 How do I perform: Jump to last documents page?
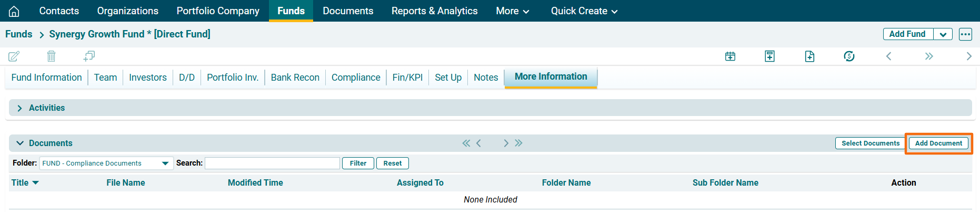[x=519, y=143]
